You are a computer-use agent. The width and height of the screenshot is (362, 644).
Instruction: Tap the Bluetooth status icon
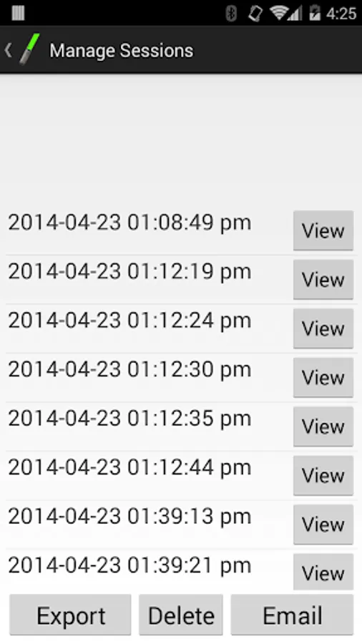click(x=232, y=13)
